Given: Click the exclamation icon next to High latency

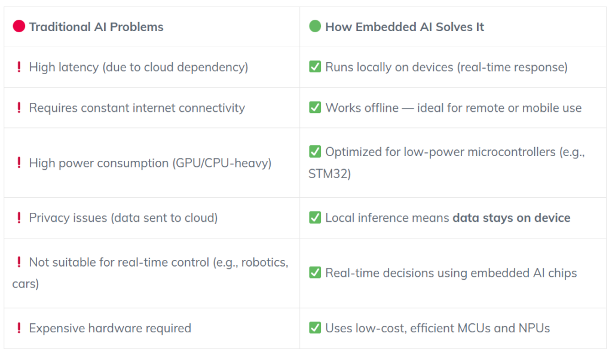Looking at the screenshot, I should point(19,67).
